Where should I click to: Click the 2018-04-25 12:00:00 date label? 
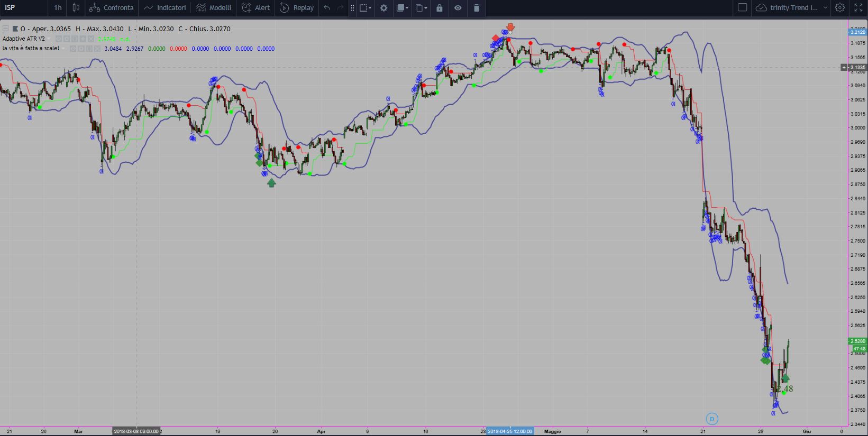coord(510,431)
